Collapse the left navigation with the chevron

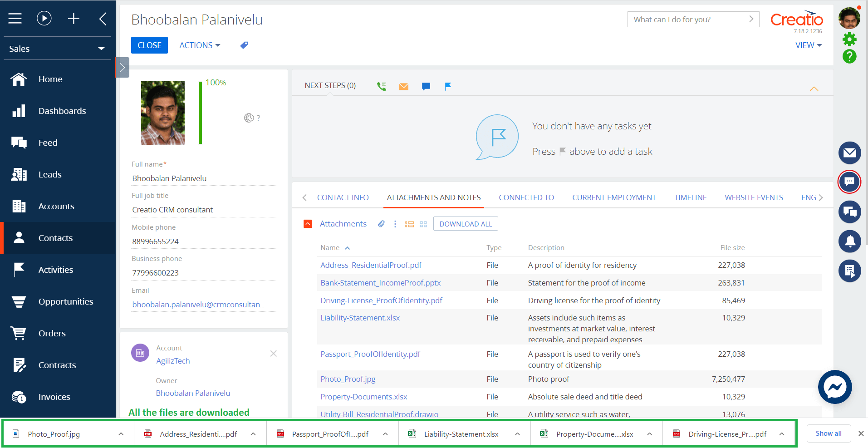pos(103,18)
